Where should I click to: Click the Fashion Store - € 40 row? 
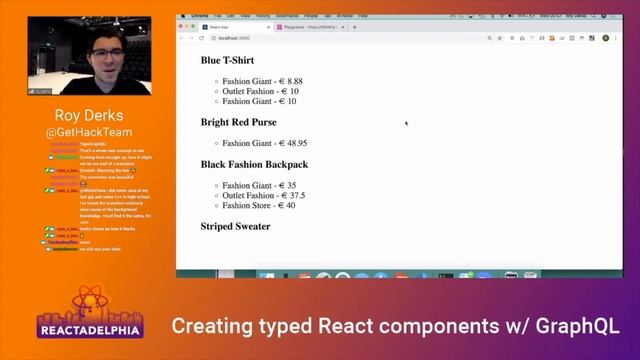pyautogui.click(x=259, y=205)
